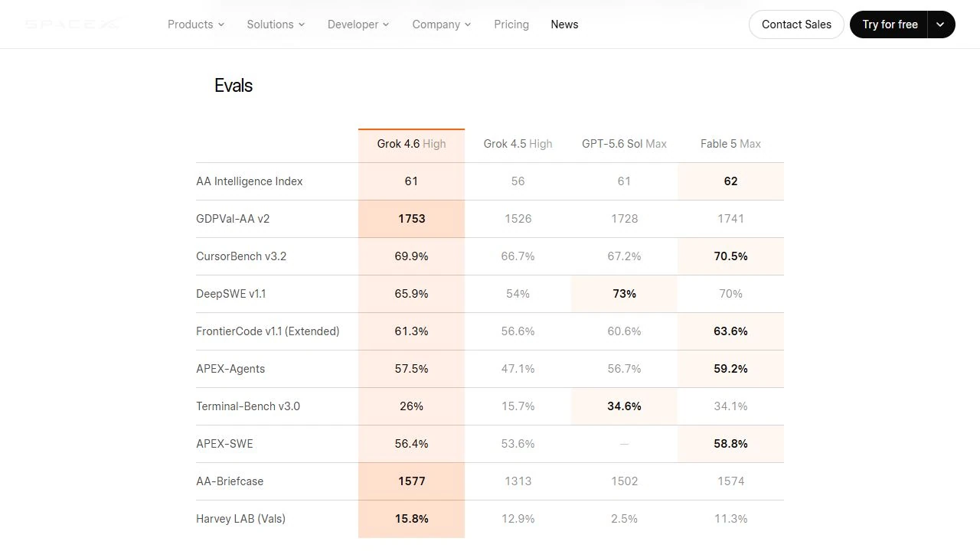This screenshot has width=980, height=551.
Task: Click the 59.2% APEX-Agents score
Action: point(730,369)
